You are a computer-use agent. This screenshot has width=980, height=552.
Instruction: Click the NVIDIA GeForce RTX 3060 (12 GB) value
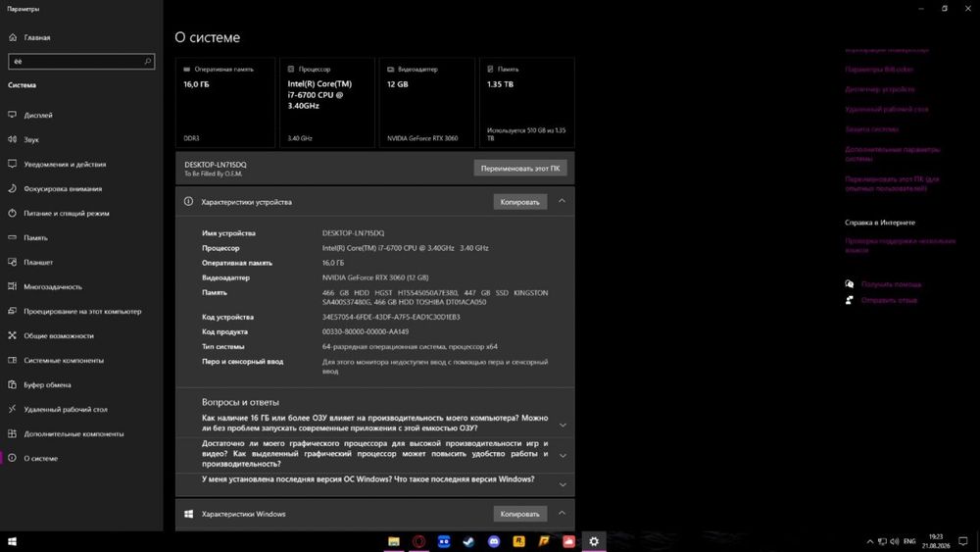click(375, 277)
